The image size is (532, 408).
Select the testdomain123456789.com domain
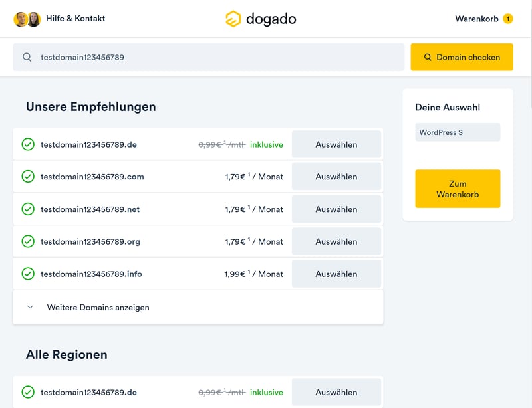click(x=336, y=177)
